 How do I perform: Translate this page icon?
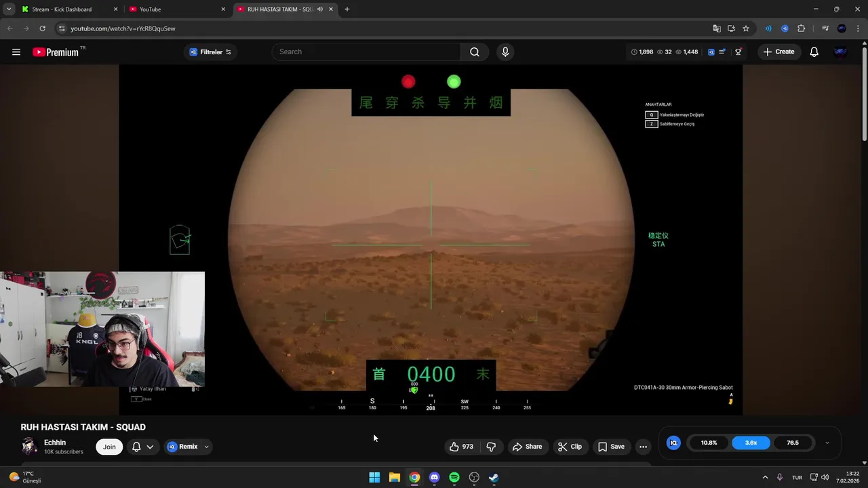point(717,28)
